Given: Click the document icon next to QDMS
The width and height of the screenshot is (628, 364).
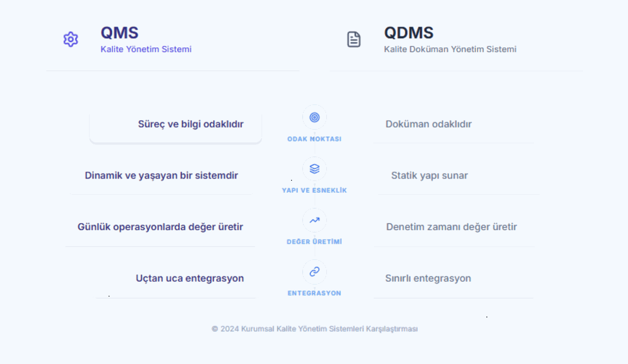Looking at the screenshot, I should tap(354, 39).
